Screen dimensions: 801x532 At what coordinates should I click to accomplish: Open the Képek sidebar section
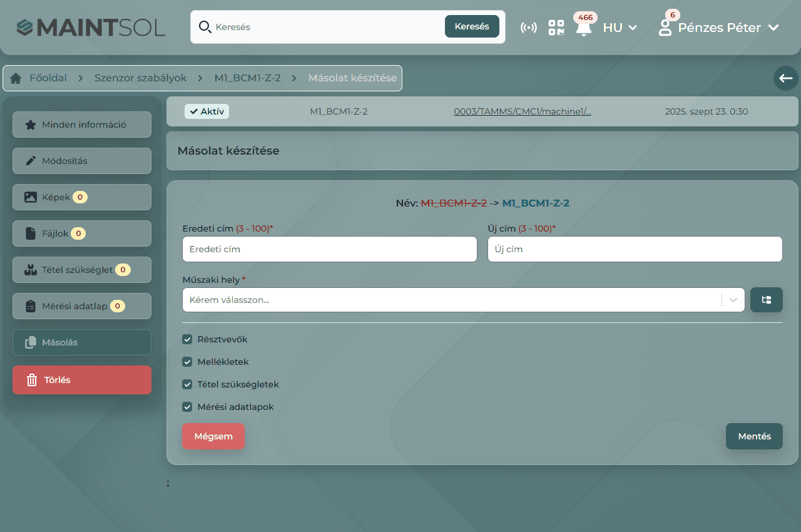(82, 197)
